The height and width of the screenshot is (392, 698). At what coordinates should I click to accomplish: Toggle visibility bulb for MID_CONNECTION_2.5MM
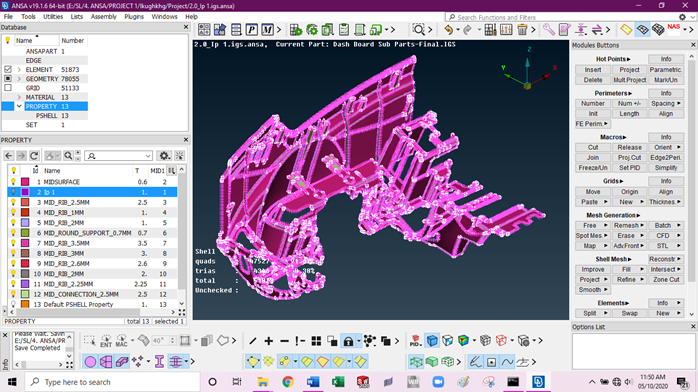pos(13,294)
